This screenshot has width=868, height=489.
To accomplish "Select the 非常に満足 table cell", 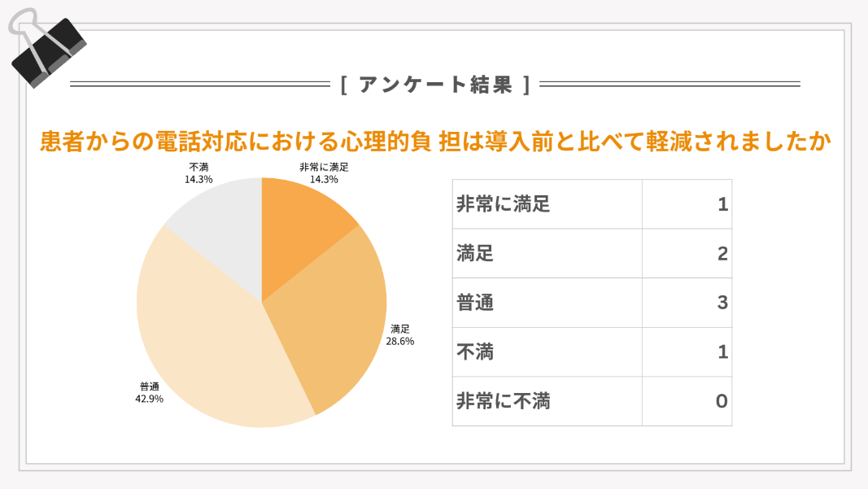I will (503, 204).
